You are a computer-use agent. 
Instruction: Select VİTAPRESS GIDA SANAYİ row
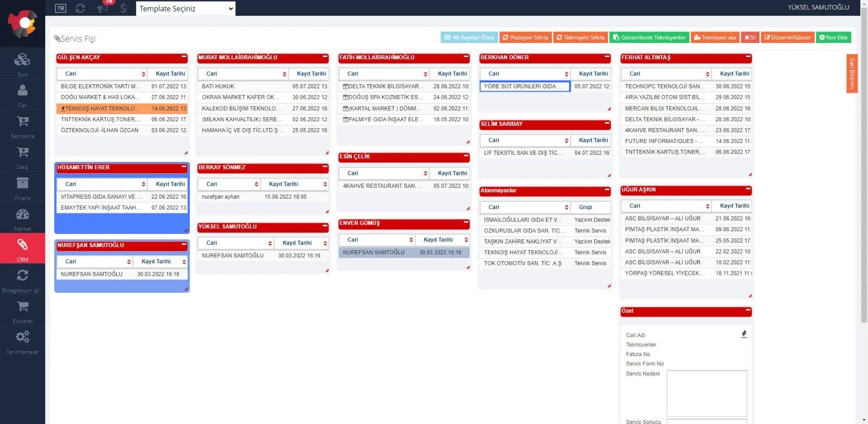[122, 197]
